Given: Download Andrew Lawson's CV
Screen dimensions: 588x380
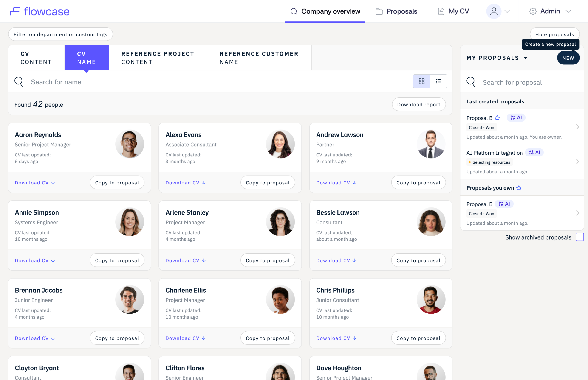Looking at the screenshot, I should tap(336, 183).
